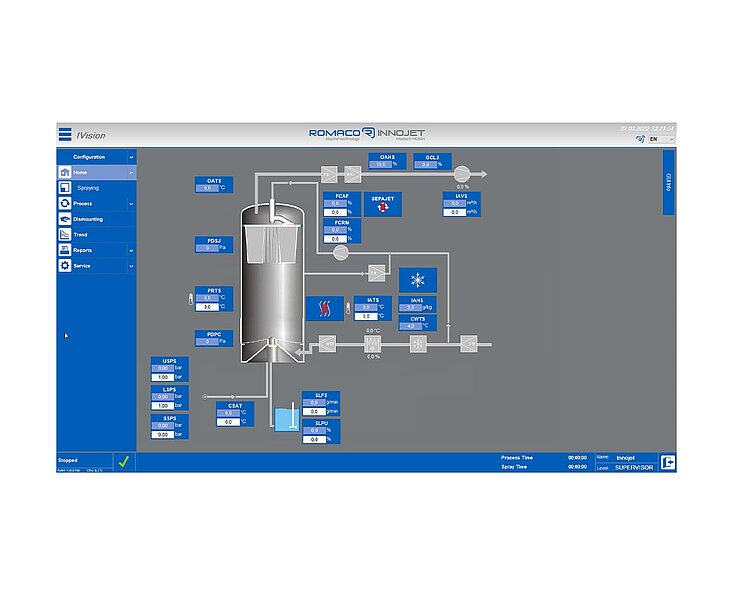Click the first exhaust filter unit
Viewport: 733px width, 595px height.
tap(329, 174)
